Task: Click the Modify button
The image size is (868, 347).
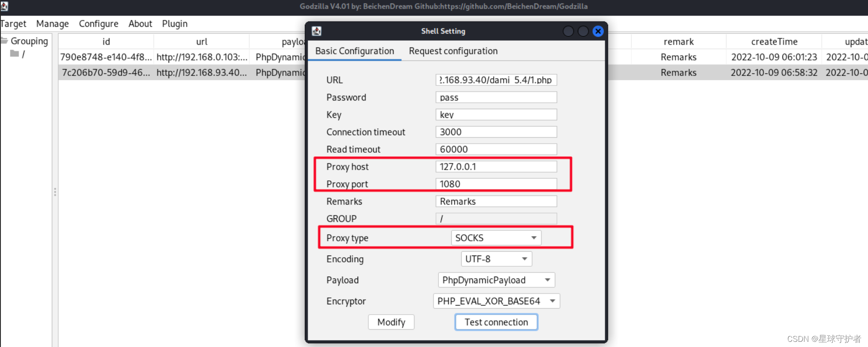Action: 391,322
